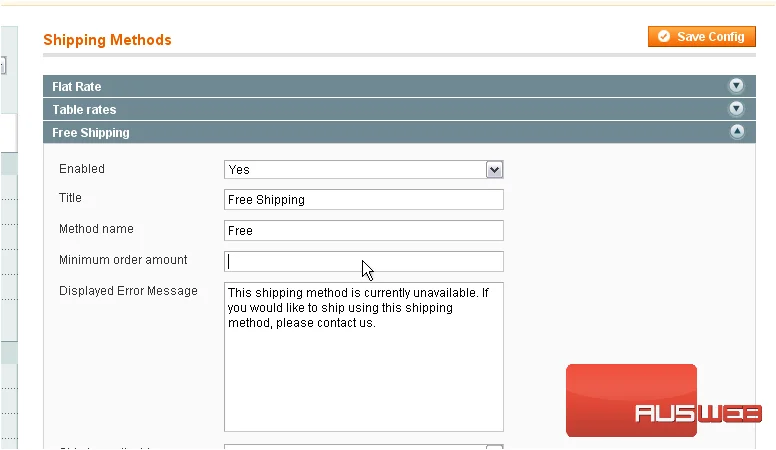
Task: Open the partially visible dropdown below the error message
Action: pyautogui.click(x=364, y=447)
